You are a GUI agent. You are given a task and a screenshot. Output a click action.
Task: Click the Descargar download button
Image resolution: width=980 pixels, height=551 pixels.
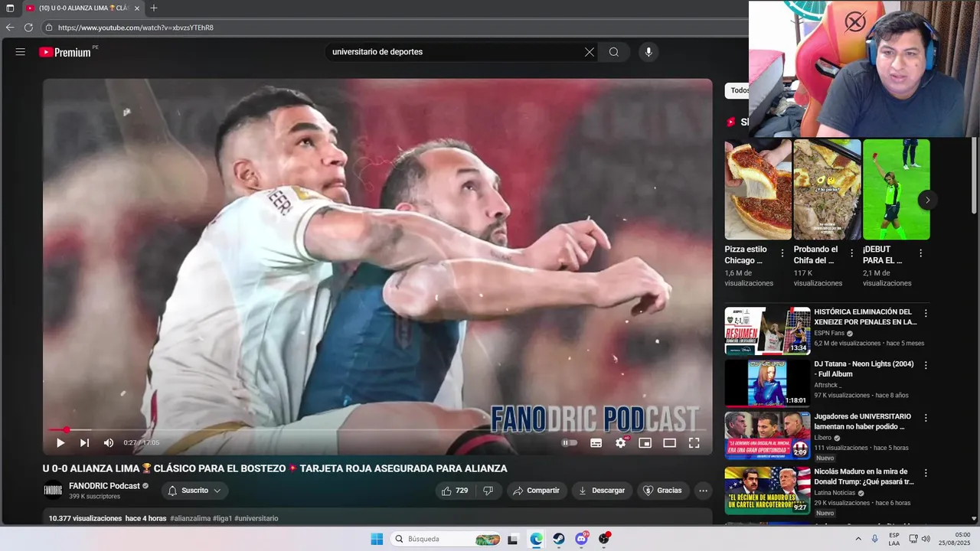tap(601, 491)
